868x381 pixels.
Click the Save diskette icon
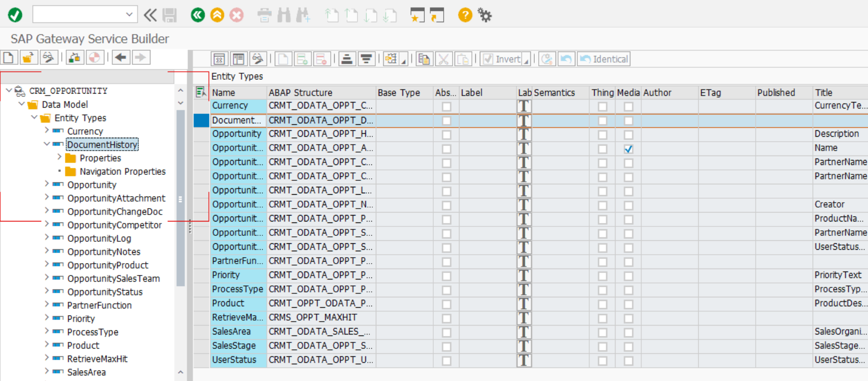click(x=170, y=15)
